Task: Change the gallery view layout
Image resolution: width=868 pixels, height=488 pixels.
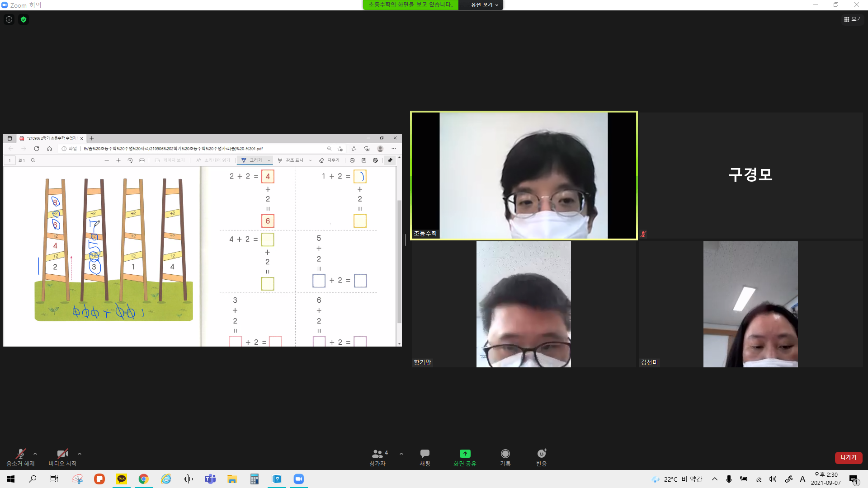Action: (853, 19)
